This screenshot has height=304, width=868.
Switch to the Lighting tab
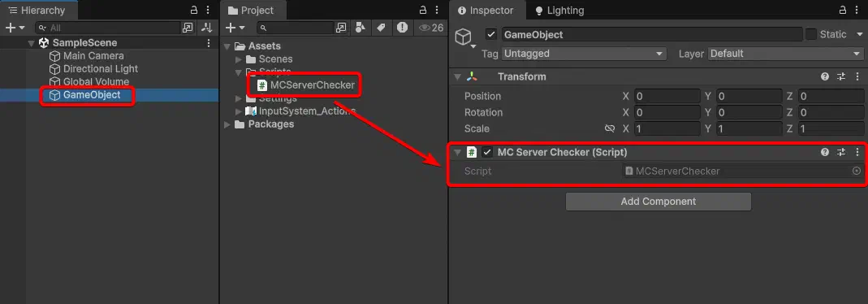pos(559,10)
